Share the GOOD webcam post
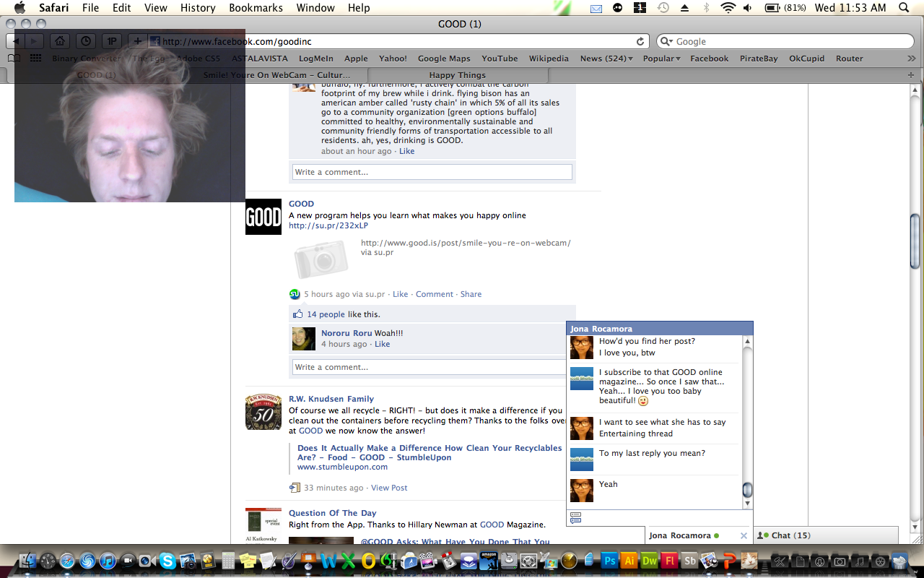This screenshot has width=924, height=578. [x=471, y=294]
